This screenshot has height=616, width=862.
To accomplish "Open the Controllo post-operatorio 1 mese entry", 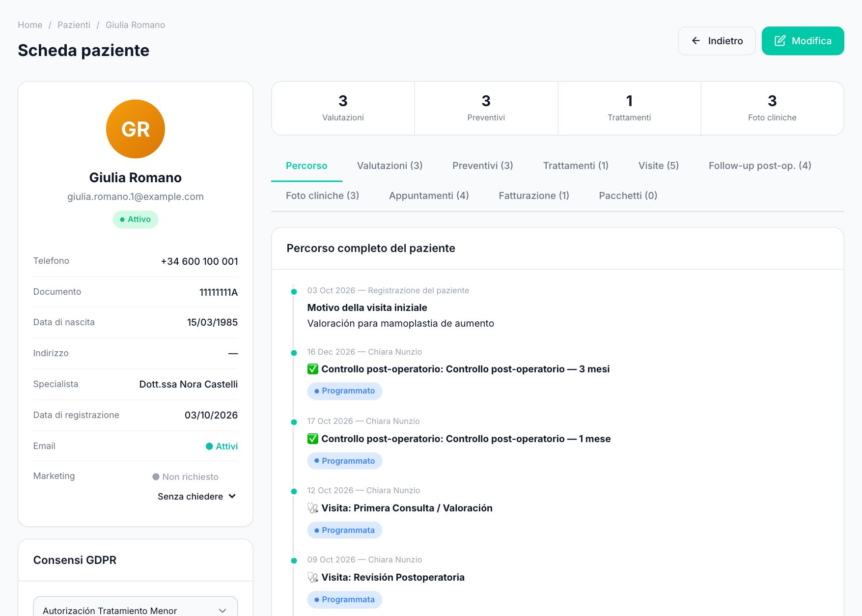I will [x=466, y=439].
